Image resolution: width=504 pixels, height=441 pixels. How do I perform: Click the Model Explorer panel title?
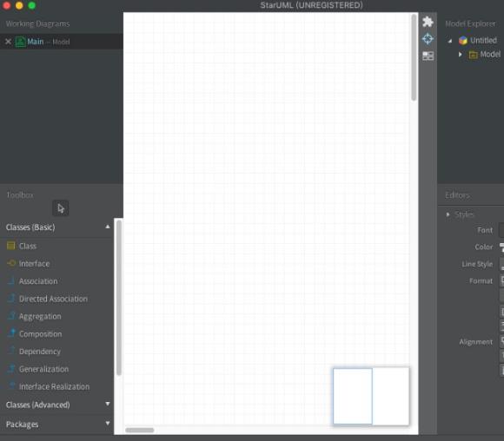tap(470, 23)
